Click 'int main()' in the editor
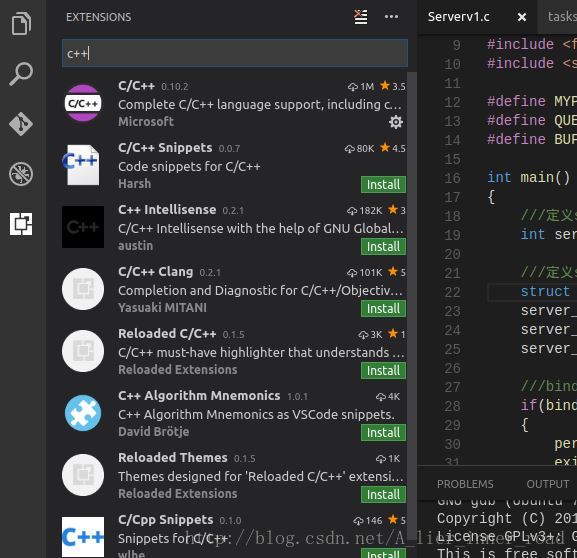The width and height of the screenshot is (577, 558). pos(528,178)
